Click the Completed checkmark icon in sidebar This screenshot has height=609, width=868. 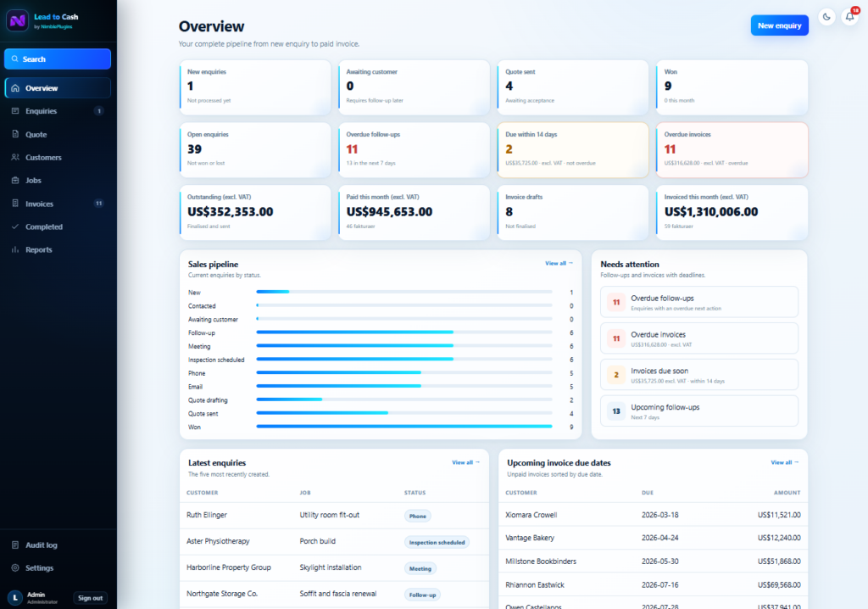(x=15, y=226)
